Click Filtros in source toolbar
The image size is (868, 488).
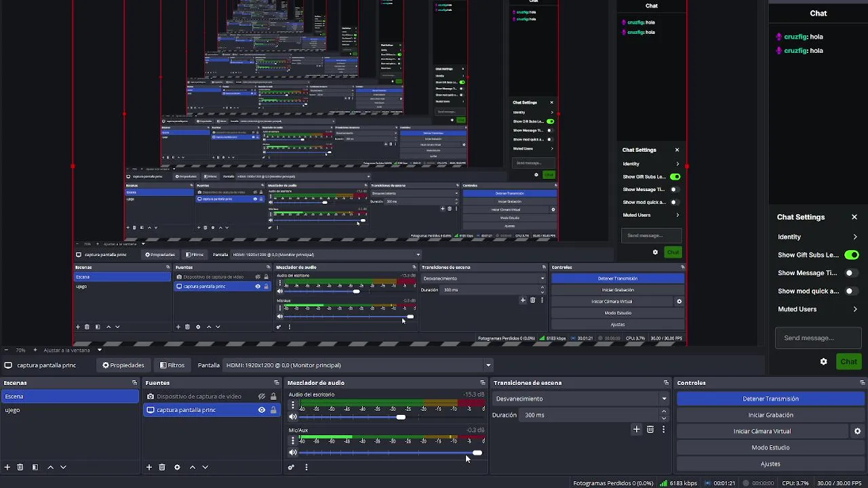(x=172, y=365)
